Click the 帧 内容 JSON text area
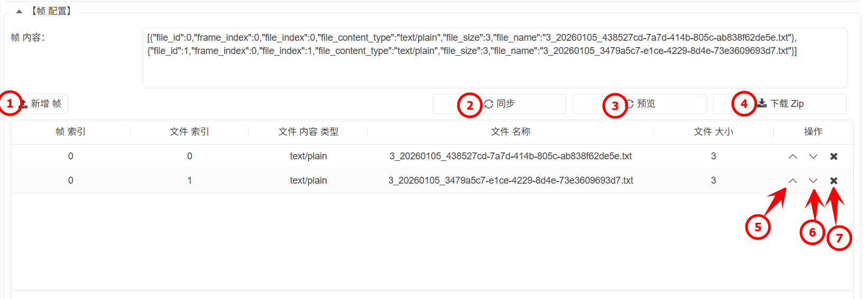The height and width of the screenshot is (299, 868). pos(494,58)
